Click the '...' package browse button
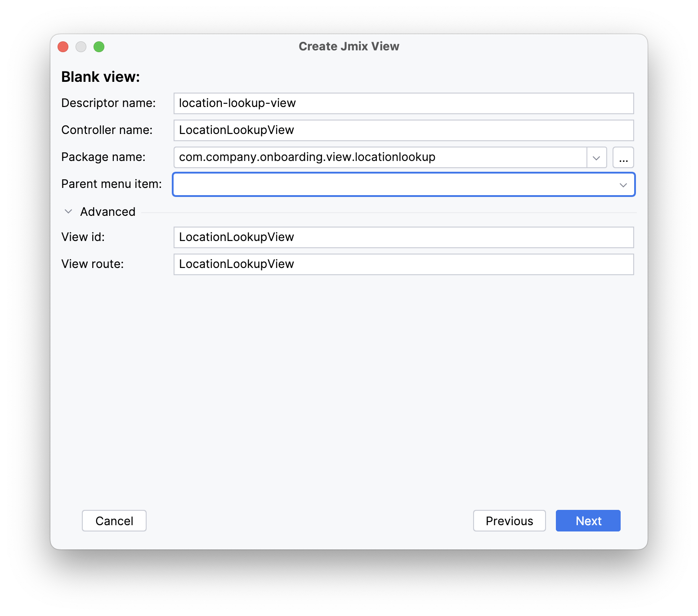The width and height of the screenshot is (698, 616). point(623,157)
